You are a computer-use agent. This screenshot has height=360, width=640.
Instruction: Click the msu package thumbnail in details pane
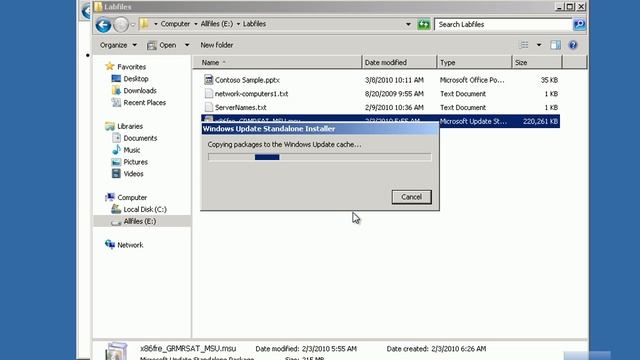click(116, 351)
